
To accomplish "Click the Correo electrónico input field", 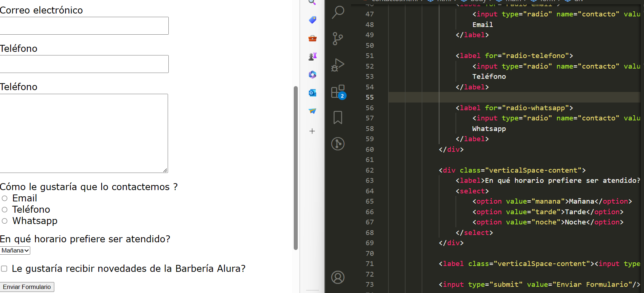I will (84, 26).
